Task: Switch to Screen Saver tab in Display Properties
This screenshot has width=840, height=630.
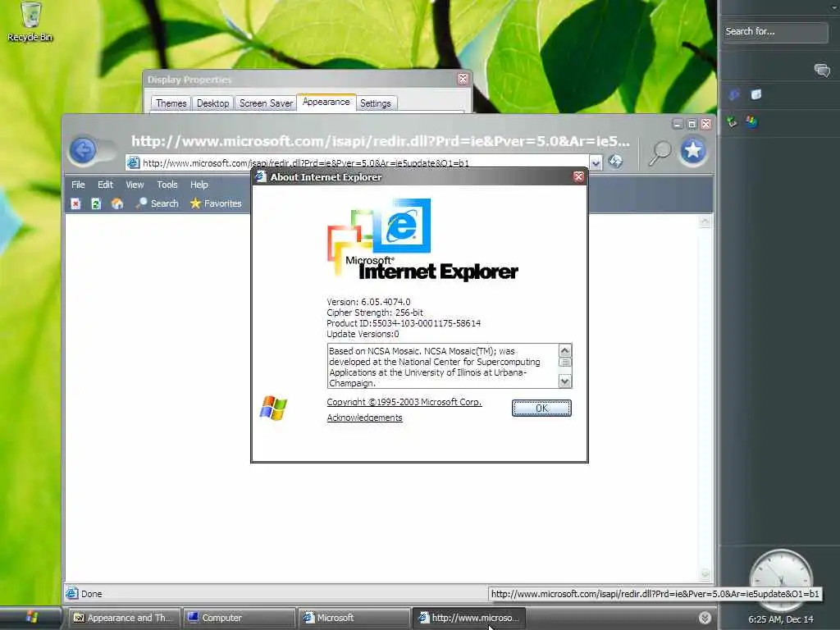Action: click(x=266, y=103)
